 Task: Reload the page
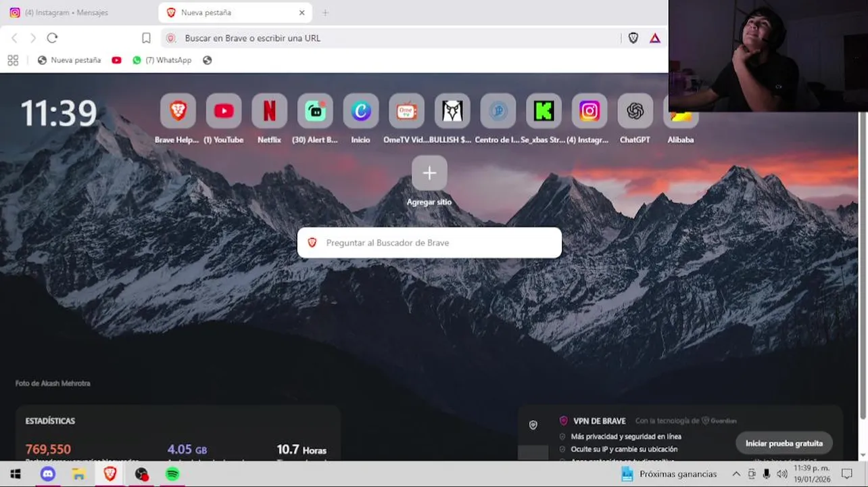coord(52,39)
